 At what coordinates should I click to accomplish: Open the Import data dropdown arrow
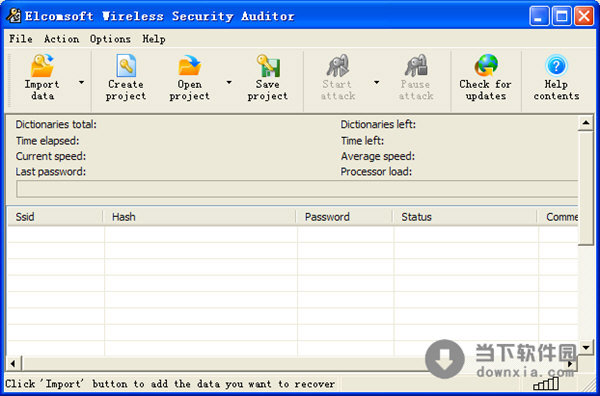point(82,82)
